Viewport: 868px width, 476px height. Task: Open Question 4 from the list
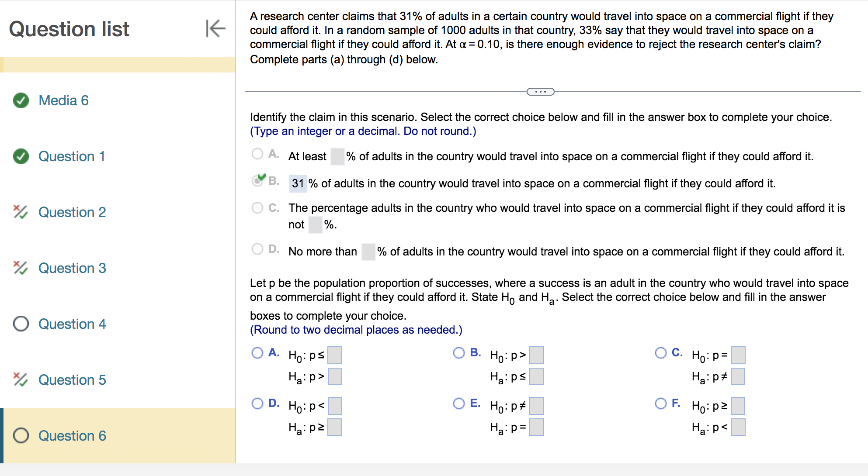(72, 324)
